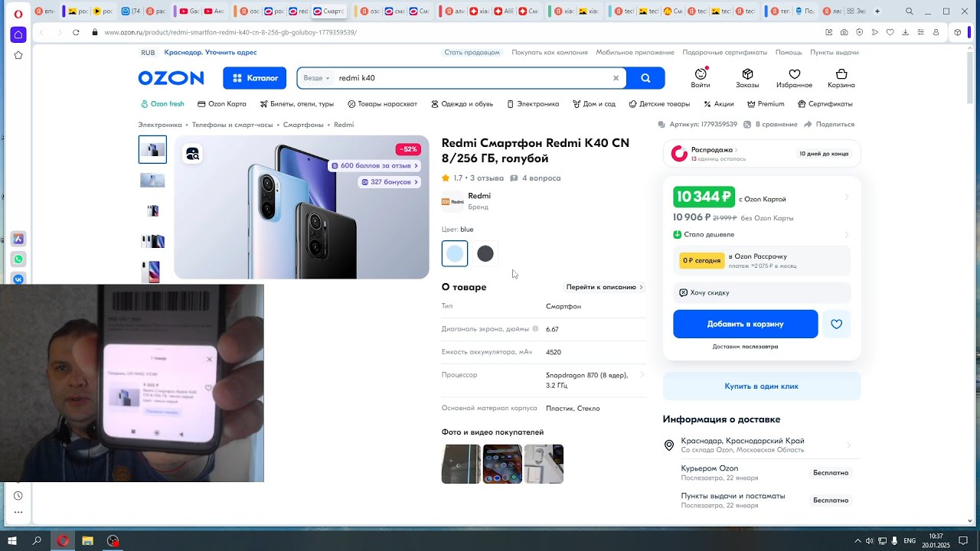Open VK messenger in the sidebar

[x=18, y=279]
